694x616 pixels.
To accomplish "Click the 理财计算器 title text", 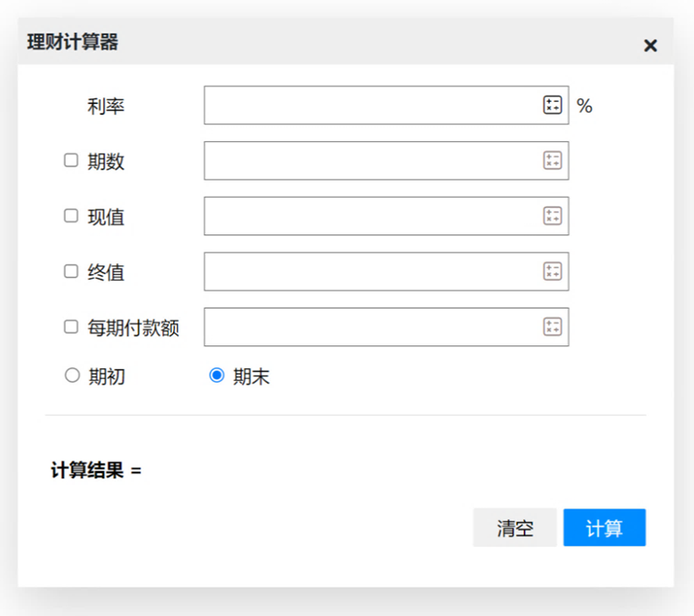I will pos(73,42).
